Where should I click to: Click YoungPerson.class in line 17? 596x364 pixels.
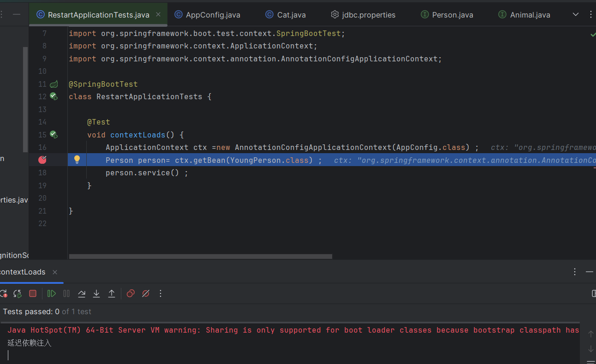(269, 160)
